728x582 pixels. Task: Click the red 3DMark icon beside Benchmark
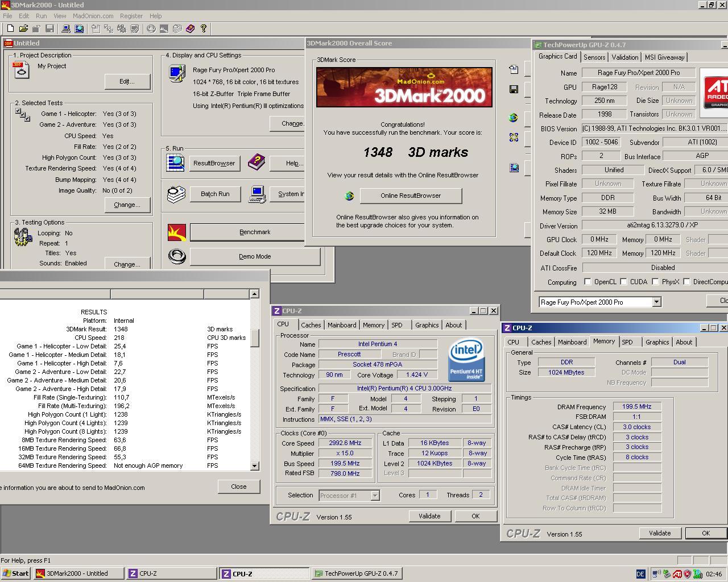point(177,232)
